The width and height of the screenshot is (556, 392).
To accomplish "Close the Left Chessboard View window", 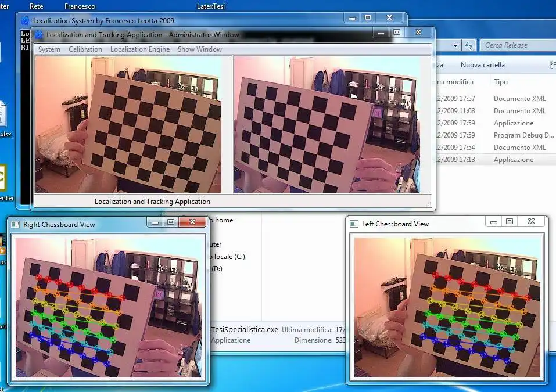I will pyautogui.click(x=531, y=222).
